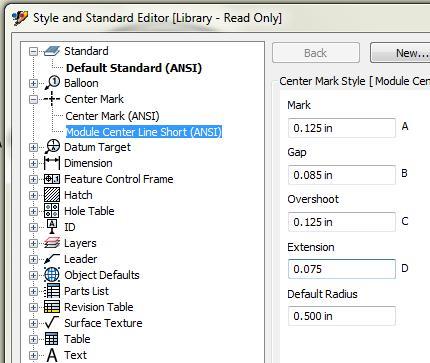
Task: Click the Hatch pattern icon
Action: coord(52,195)
